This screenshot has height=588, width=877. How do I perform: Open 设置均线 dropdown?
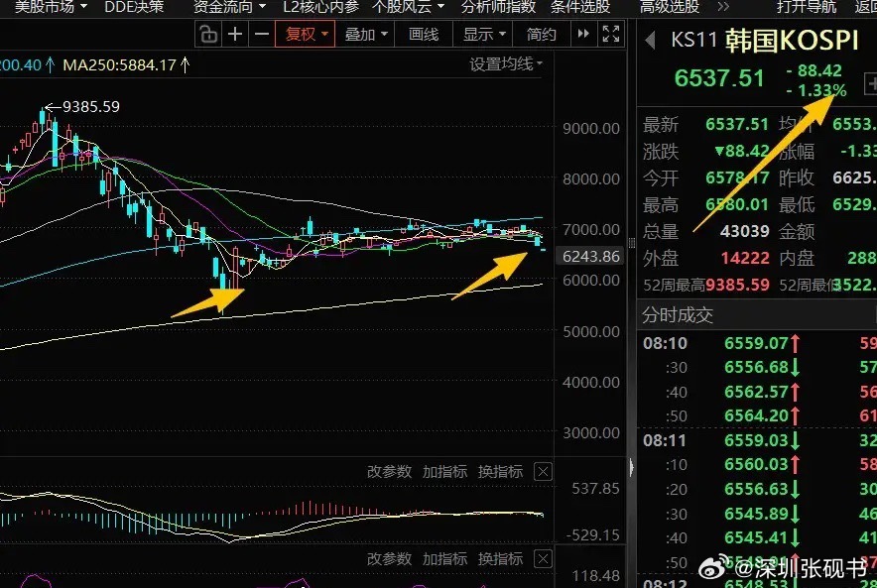pos(506,64)
